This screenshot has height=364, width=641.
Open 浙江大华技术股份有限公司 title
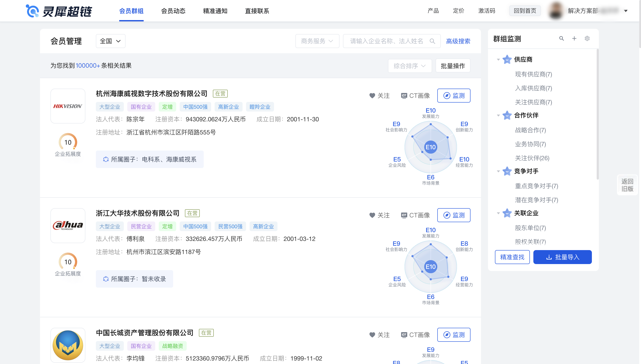[138, 213]
